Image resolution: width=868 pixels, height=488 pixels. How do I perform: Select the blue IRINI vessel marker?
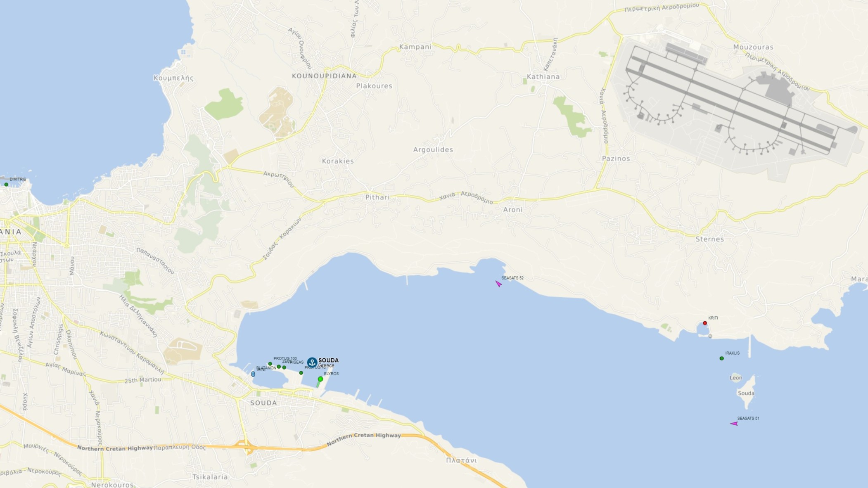coord(253,374)
